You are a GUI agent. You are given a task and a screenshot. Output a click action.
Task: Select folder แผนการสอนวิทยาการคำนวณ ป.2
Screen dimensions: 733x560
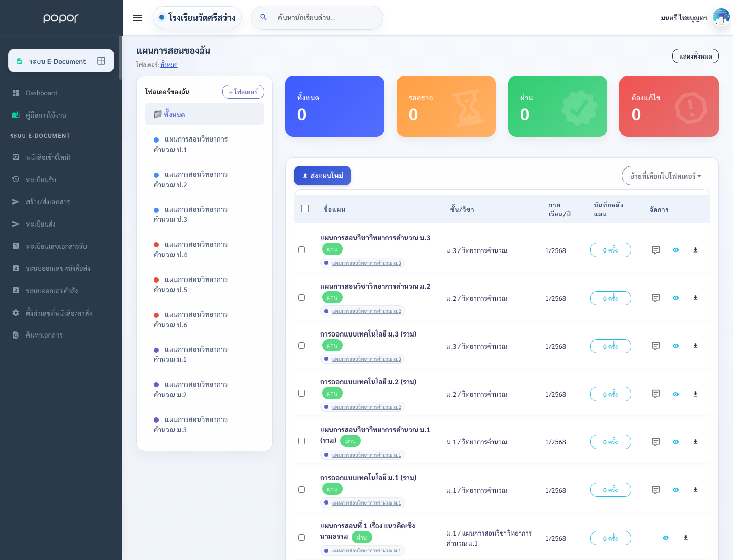pyautogui.click(x=205, y=180)
